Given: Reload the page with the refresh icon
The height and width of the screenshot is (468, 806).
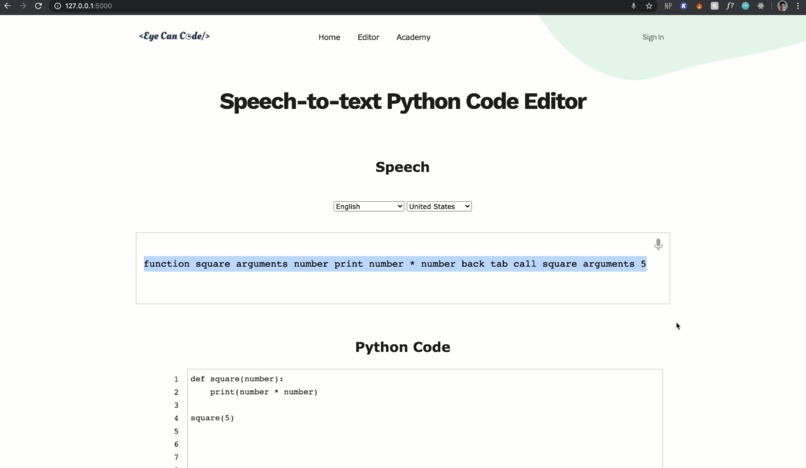Looking at the screenshot, I should [x=38, y=6].
